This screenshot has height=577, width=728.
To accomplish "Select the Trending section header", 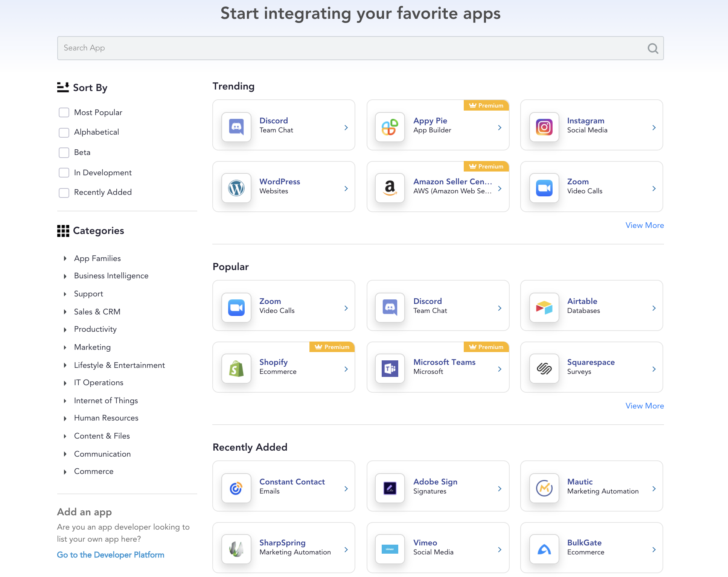I will (x=233, y=87).
